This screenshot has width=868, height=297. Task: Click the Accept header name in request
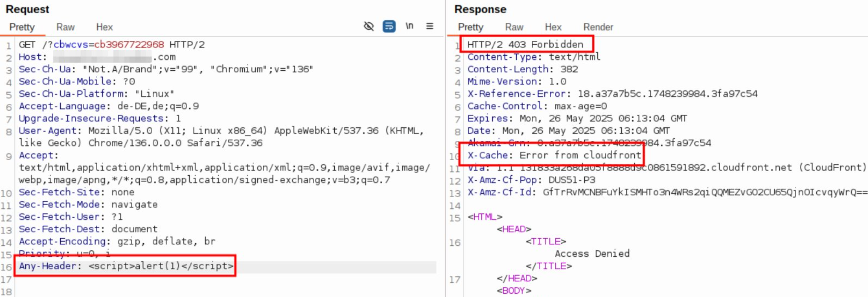click(x=38, y=155)
